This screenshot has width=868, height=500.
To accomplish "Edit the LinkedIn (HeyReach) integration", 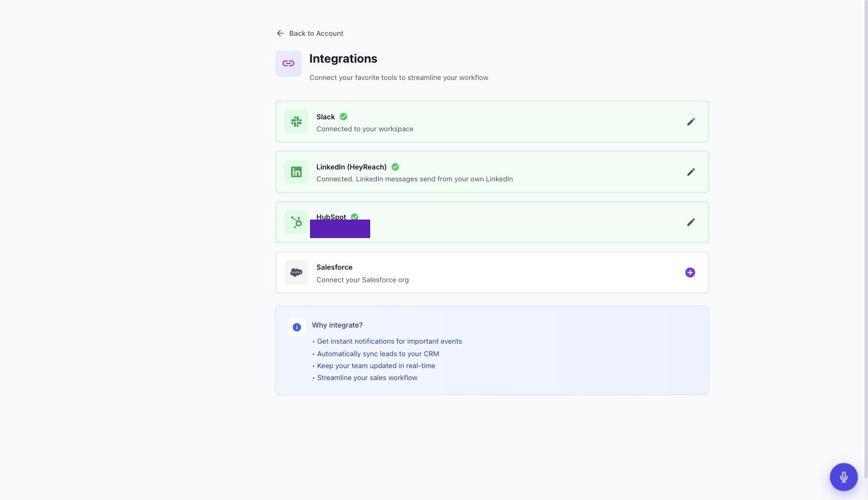I will coord(691,172).
